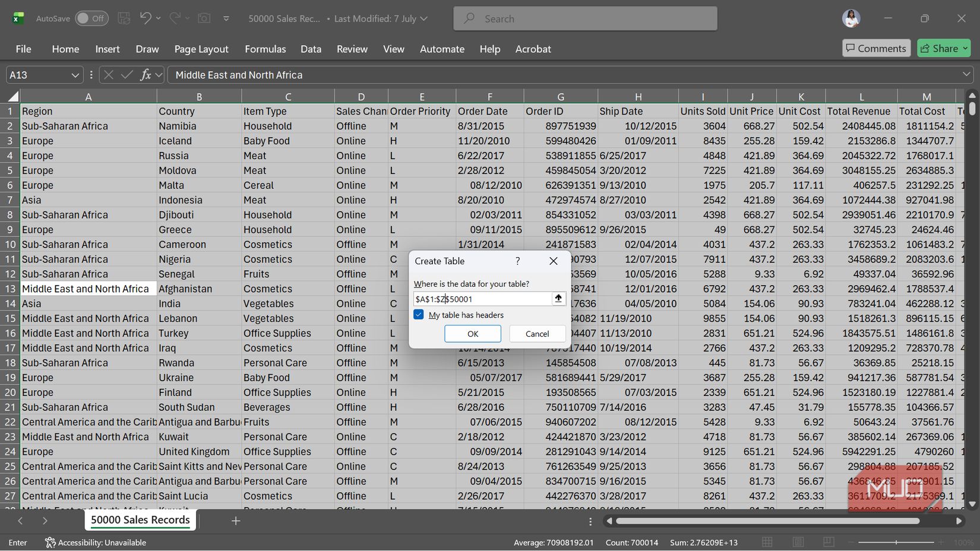Viewport: 980px width, 551px height.
Task: Adjust the zoom slider in the status bar
Action: 897,542
